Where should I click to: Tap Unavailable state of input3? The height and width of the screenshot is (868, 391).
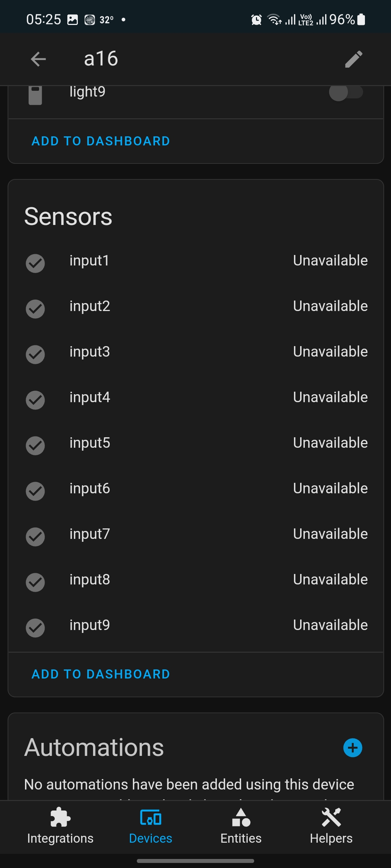tap(330, 352)
